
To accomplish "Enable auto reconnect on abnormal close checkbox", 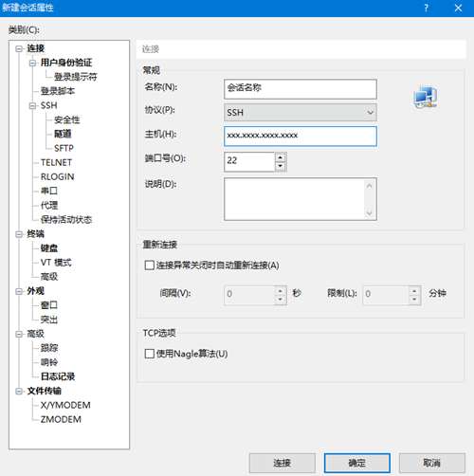I will (x=149, y=265).
